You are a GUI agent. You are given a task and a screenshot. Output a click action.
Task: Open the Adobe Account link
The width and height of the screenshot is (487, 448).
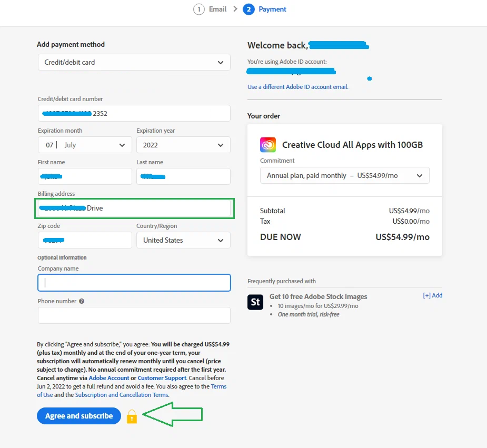[x=108, y=378]
